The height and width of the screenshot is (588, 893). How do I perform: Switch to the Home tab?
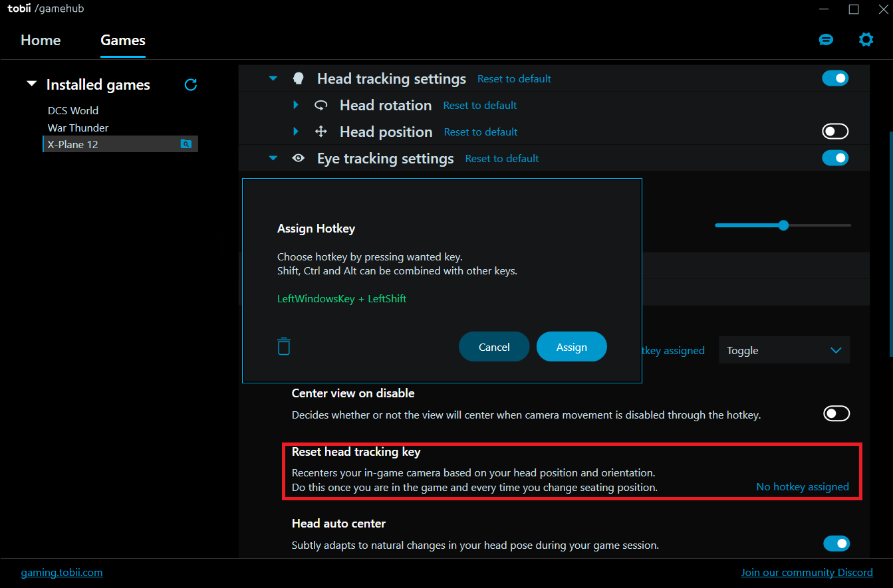pos(41,40)
